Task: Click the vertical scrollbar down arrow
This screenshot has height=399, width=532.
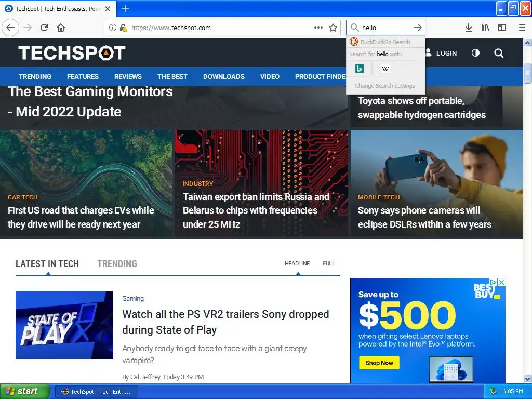Action: [x=528, y=379]
